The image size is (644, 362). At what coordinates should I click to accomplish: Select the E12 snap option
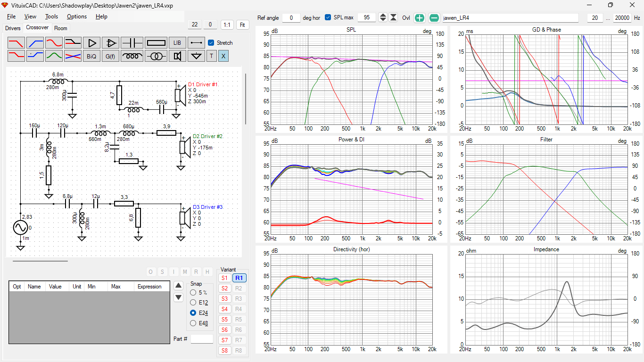tap(193, 303)
